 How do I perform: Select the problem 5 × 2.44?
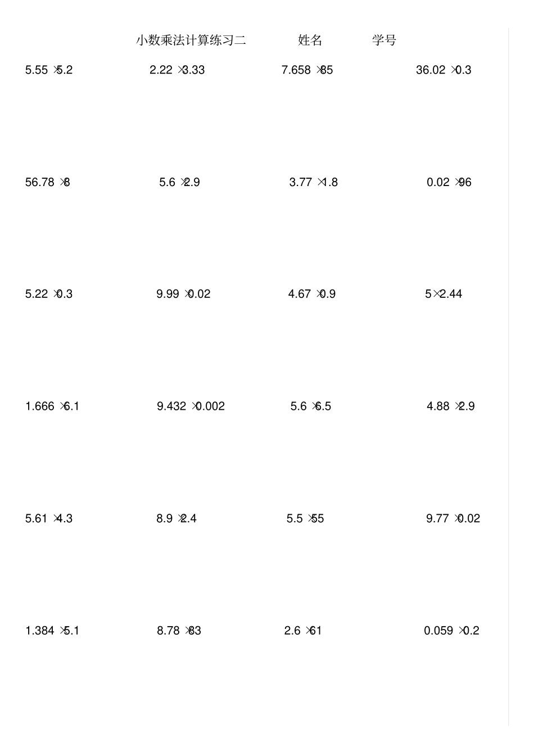(444, 294)
